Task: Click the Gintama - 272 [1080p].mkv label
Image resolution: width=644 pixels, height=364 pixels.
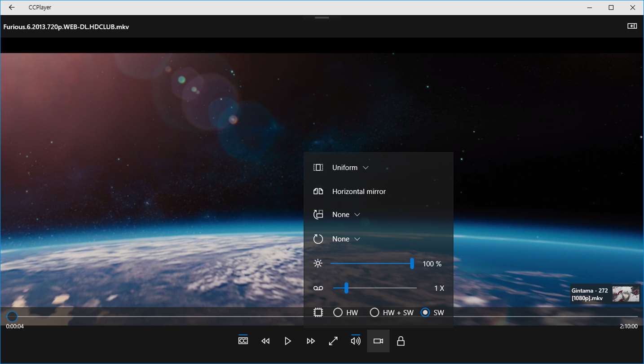Action: click(590, 294)
